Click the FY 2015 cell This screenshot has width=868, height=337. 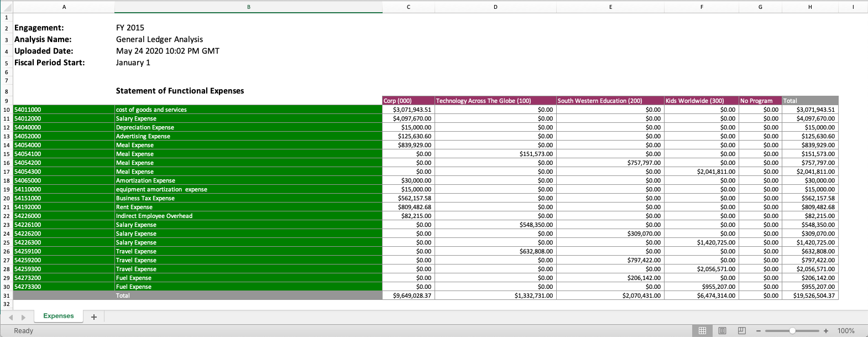[130, 28]
